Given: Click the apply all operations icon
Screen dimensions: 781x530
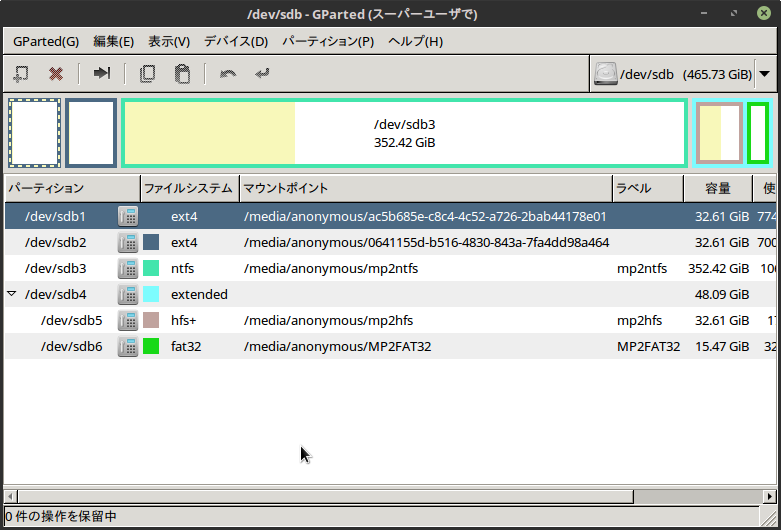Looking at the screenshot, I should 262,73.
